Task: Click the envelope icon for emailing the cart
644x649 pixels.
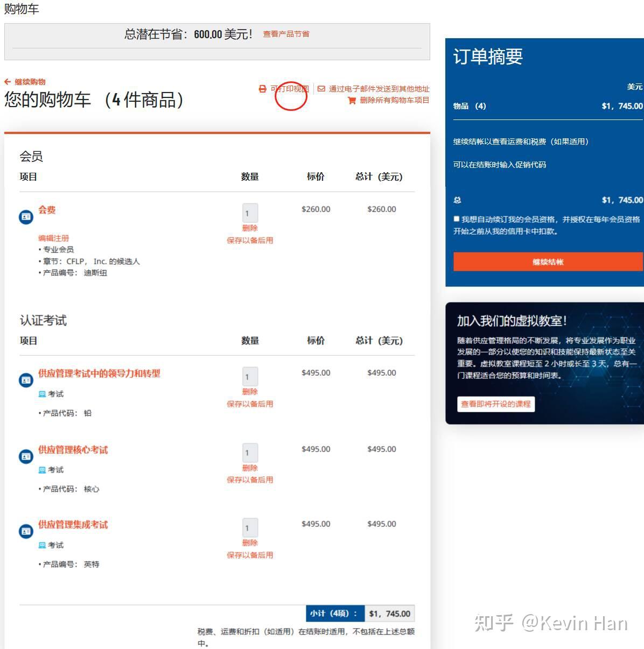Action: [x=321, y=89]
